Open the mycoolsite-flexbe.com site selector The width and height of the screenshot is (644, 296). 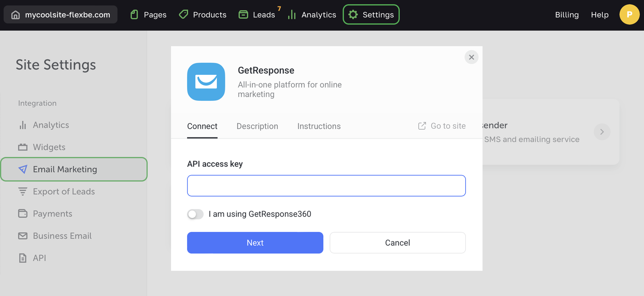(x=61, y=15)
